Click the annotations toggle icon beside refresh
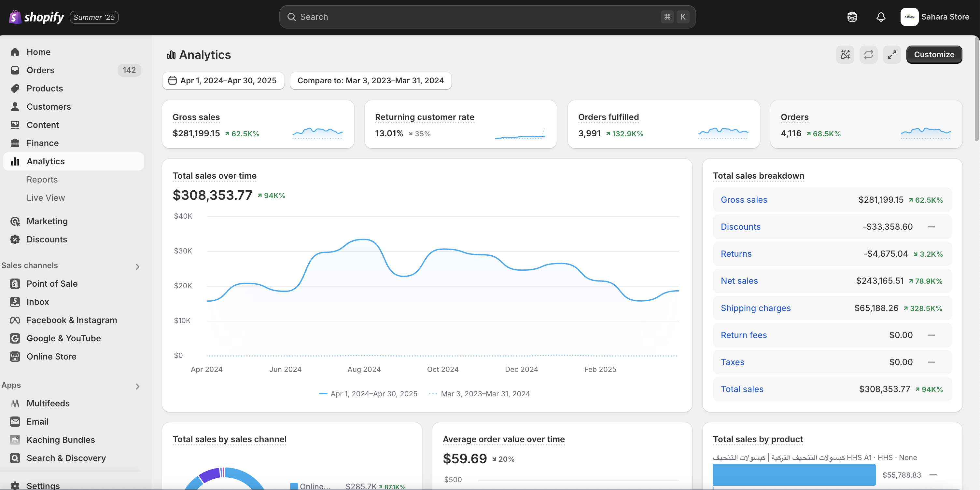Image resolution: width=980 pixels, height=490 pixels. (845, 55)
